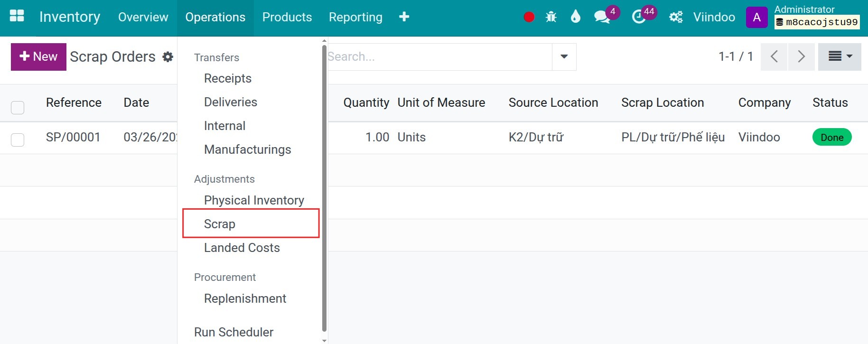
Task: Select all scrap orders header checkbox
Action: [x=18, y=107]
